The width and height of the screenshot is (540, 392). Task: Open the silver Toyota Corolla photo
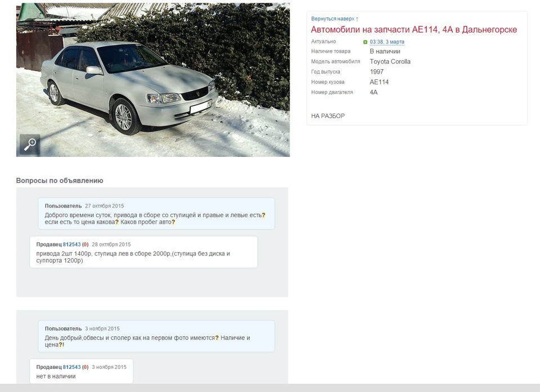[153, 79]
